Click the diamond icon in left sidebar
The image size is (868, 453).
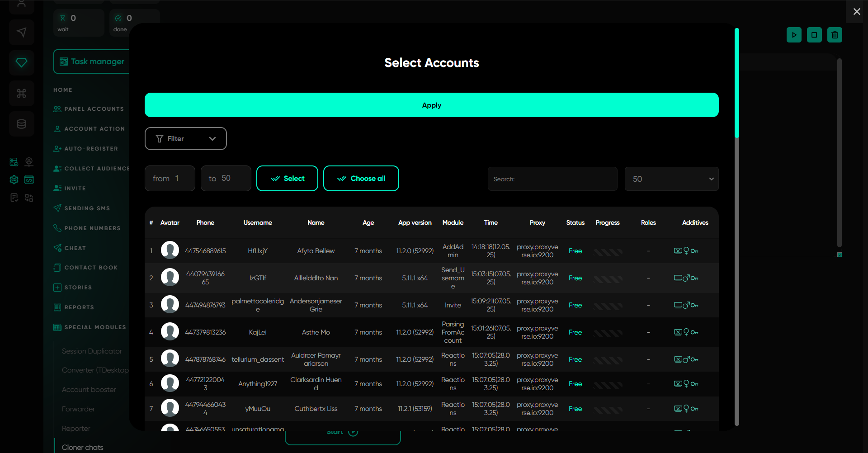click(21, 62)
